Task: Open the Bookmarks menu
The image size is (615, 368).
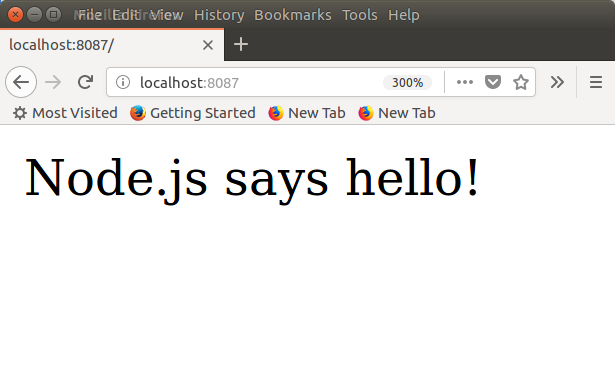Action: (x=293, y=15)
